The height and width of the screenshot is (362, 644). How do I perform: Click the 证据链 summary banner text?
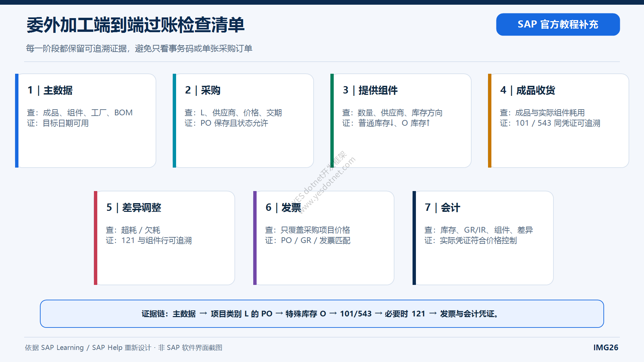point(320,314)
